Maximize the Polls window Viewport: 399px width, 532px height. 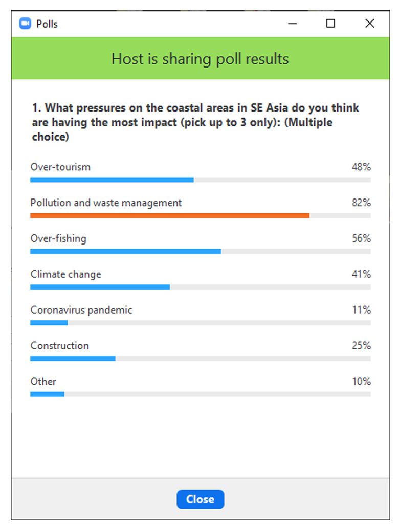click(x=331, y=24)
